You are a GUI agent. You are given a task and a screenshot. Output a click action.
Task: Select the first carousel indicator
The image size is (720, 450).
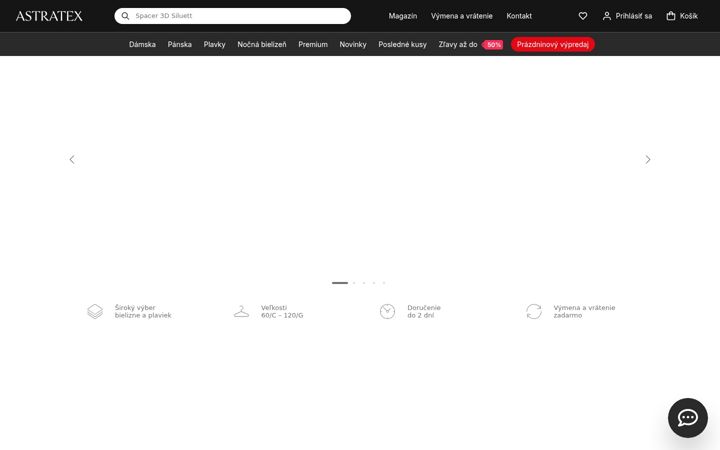pyautogui.click(x=340, y=283)
